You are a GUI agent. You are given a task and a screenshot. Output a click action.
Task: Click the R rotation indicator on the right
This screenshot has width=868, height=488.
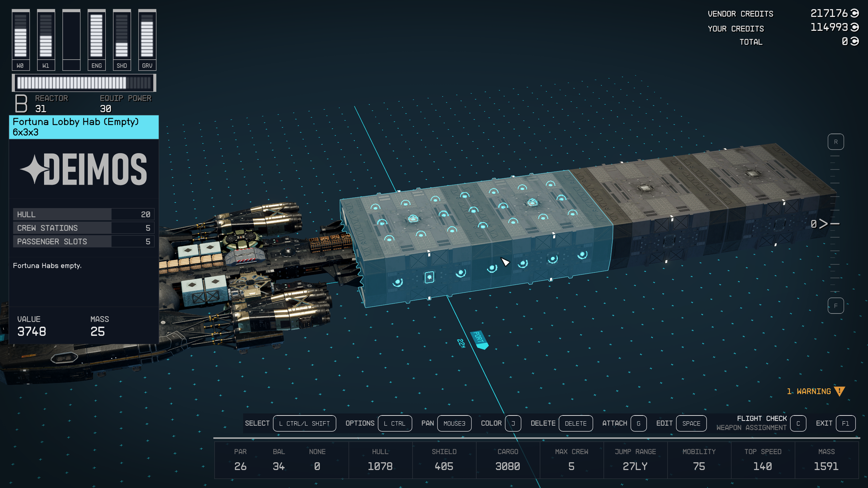click(836, 142)
